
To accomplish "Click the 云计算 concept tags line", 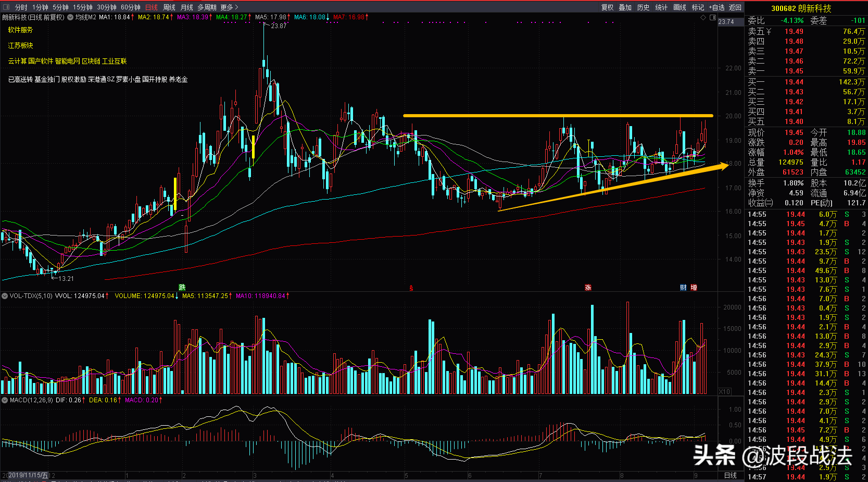I will tap(67, 61).
